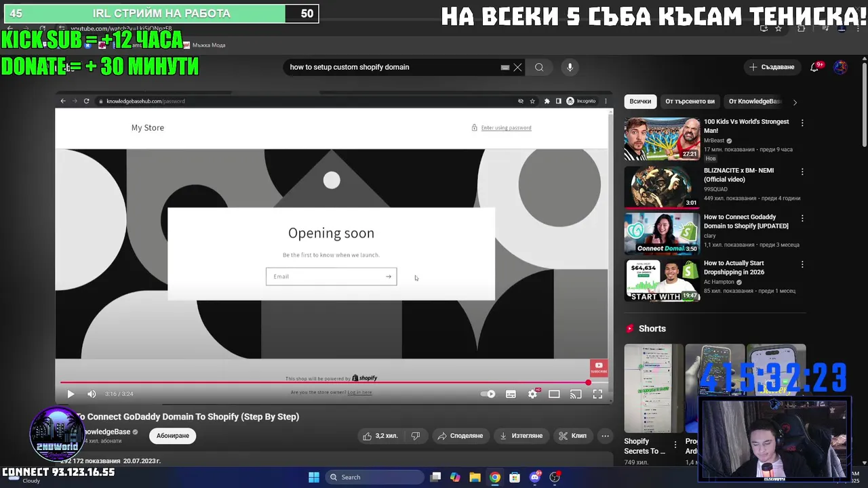Viewport: 868px width, 488px height.
Task: Open the account avatar menu
Action: click(x=840, y=67)
